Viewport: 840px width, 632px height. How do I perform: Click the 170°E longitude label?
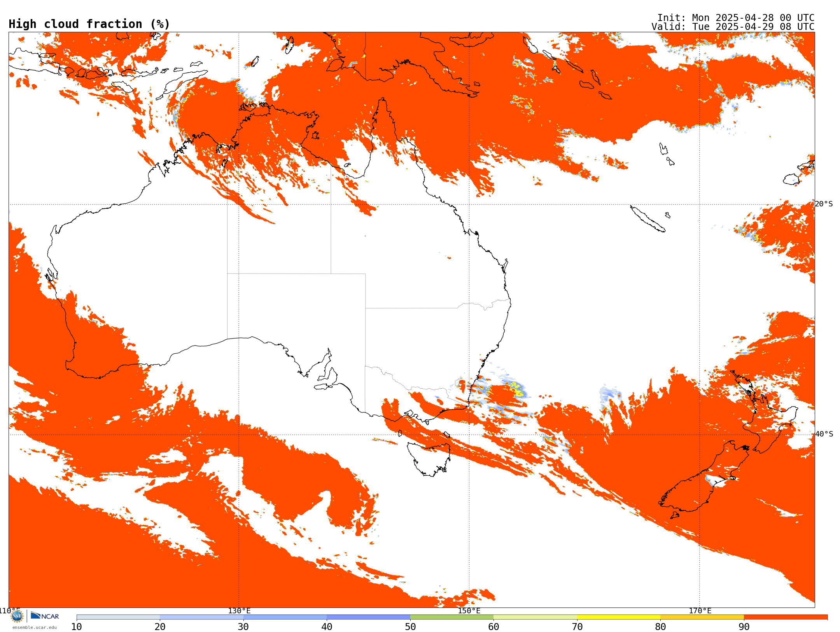coord(700,611)
